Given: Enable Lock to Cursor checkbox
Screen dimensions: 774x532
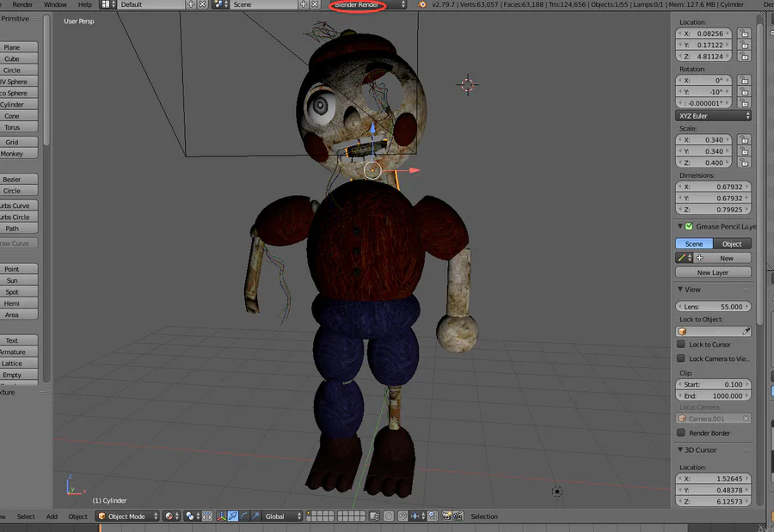Looking at the screenshot, I should pyautogui.click(x=681, y=345).
